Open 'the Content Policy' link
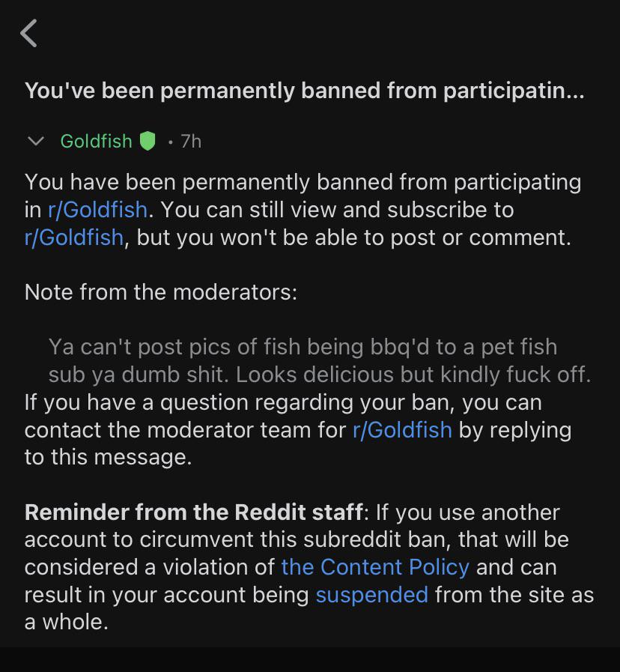The image size is (620, 672). pyautogui.click(x=375, y=567)
